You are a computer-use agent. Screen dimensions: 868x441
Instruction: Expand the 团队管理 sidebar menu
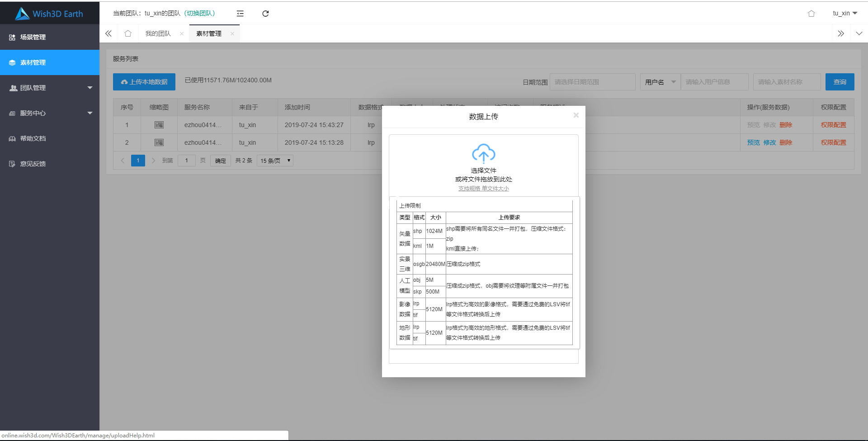click(x=50, y=88)
